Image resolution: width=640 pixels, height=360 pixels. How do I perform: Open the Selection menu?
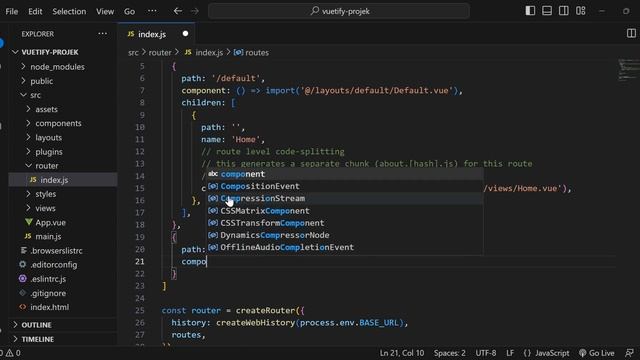coord(69,11)
